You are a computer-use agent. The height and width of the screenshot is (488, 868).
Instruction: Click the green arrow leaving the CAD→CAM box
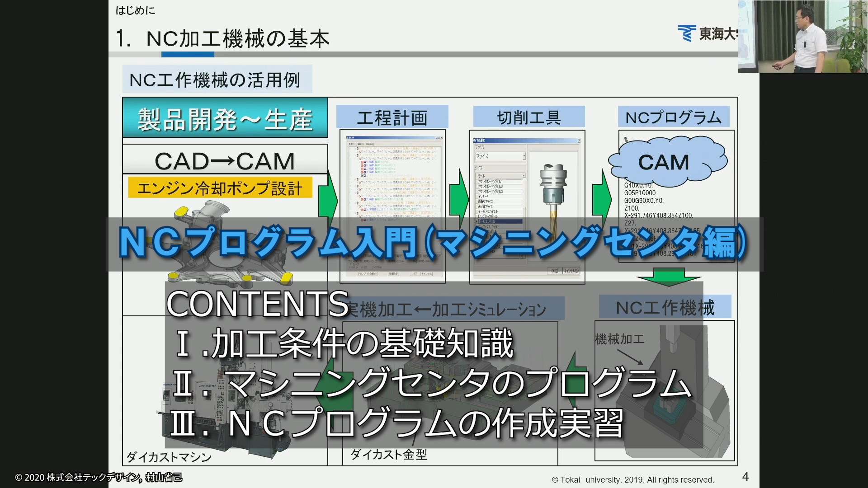(x=328, y=199)
